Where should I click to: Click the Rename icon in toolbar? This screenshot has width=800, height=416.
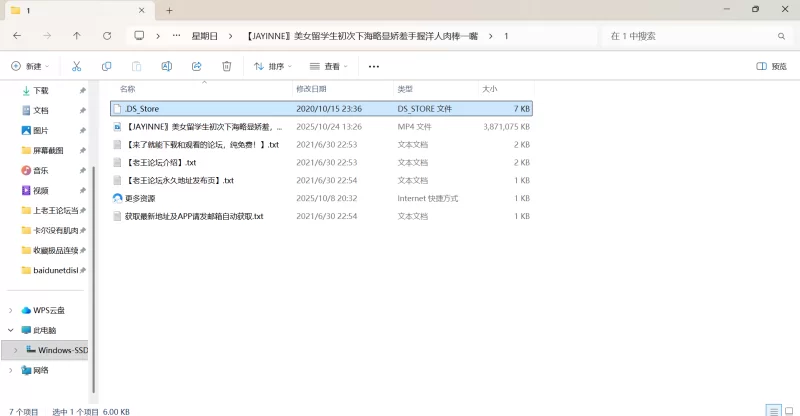click(x=167, y=66)
